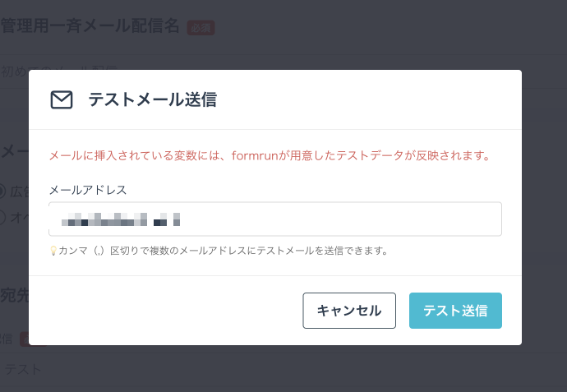Click the テストメール送信 dialog title
The height and width of the screenshot is (392, 567).
click(153, 99)
